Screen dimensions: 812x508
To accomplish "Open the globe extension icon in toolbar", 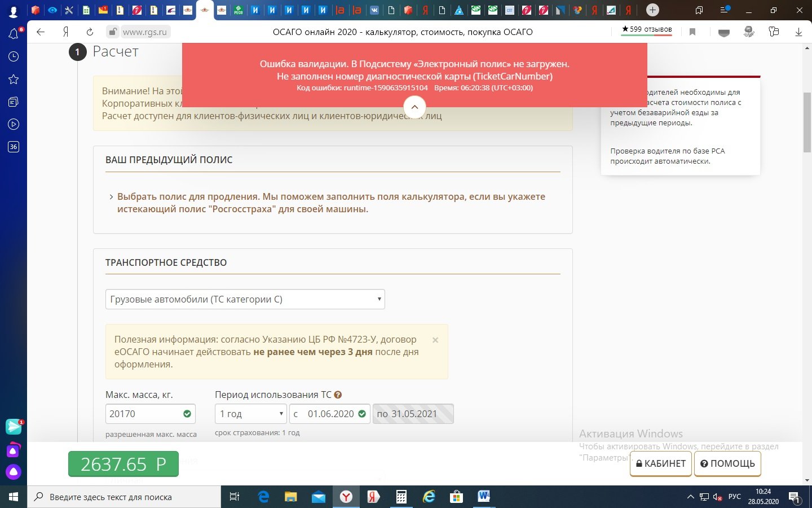I will [749, 32].
